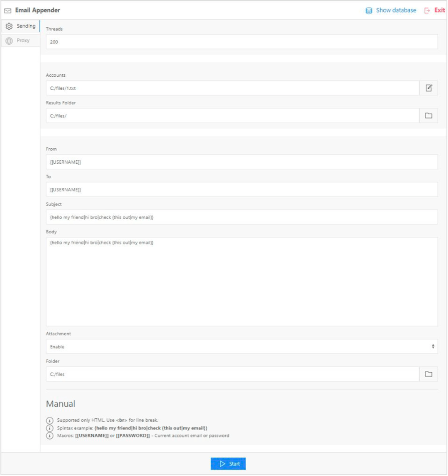Select the From field with [[USERNAME]]
Viewport: 448px width, 476px height.
click(241, 162)
